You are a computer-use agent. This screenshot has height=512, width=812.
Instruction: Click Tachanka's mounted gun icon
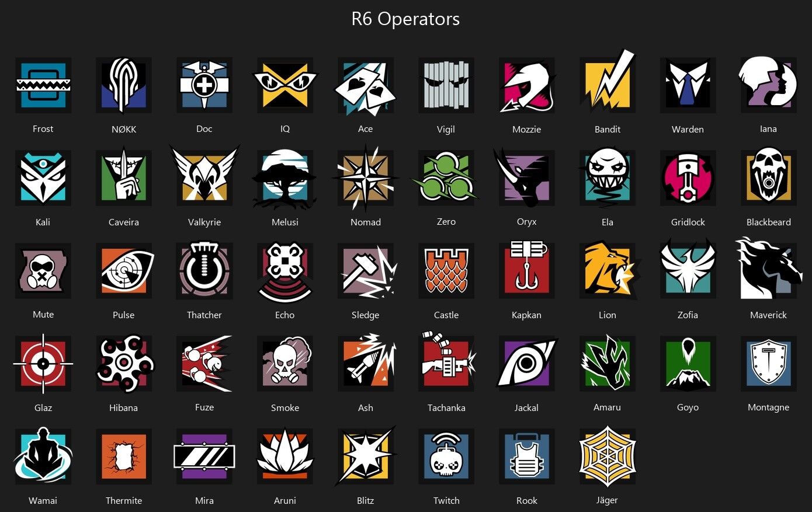tap(446, 363)
